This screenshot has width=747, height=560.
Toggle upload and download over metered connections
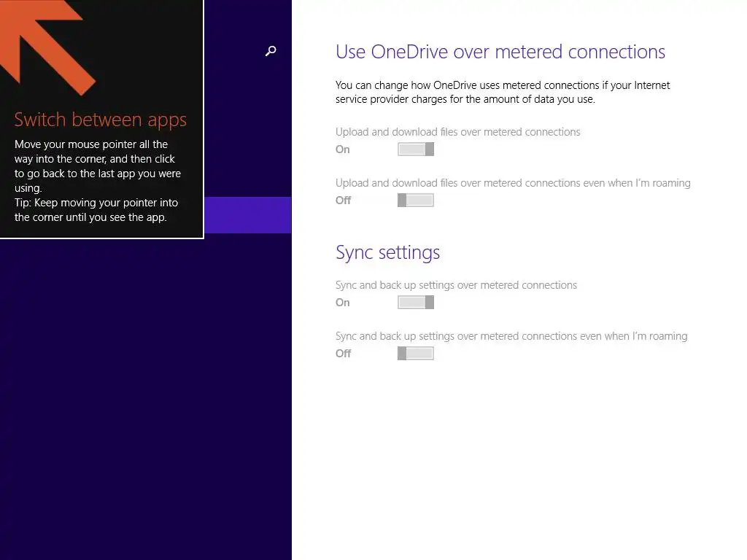coord(415,149)
